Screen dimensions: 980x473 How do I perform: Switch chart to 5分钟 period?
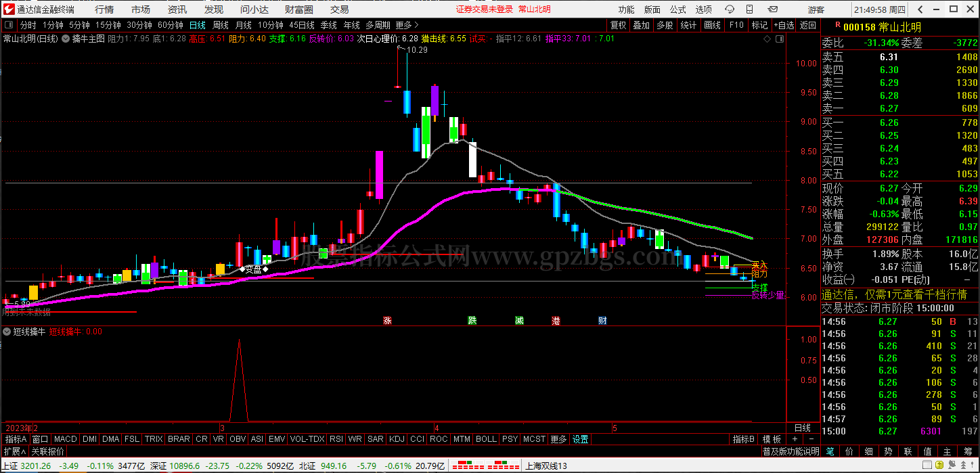point(79,25)
